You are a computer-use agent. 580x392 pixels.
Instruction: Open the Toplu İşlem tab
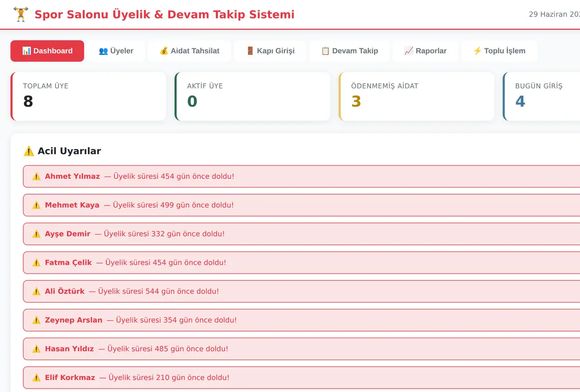[x=499, y=51]
